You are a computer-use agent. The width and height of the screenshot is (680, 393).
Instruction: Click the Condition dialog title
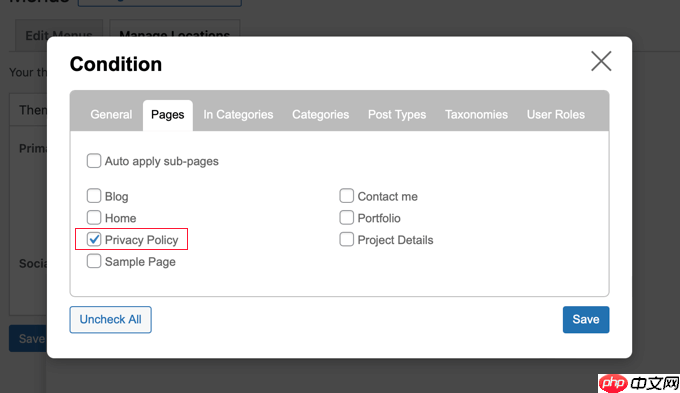[116, 64]
